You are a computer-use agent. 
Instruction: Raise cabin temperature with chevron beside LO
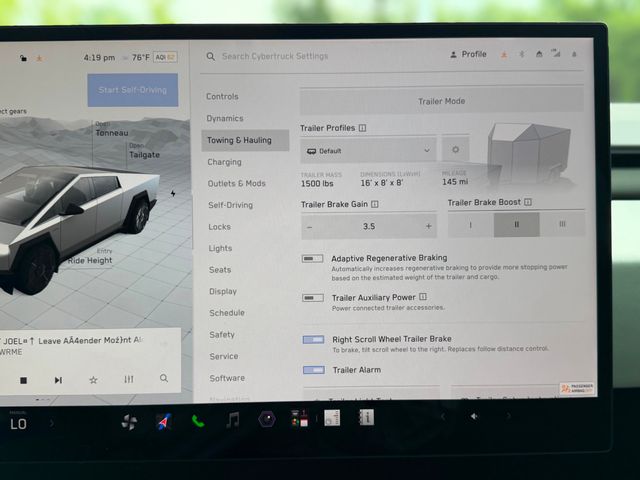[52, 424]
